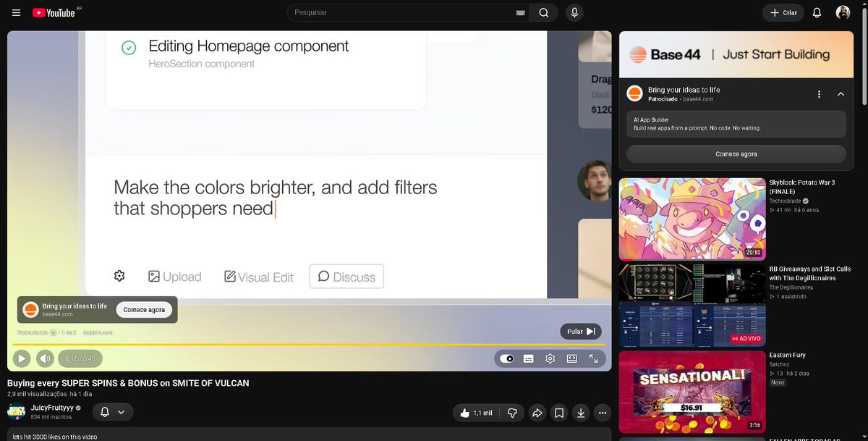868x441 pixels.
Task: Click Comece agora on video ad overlay
Action: 144,310
